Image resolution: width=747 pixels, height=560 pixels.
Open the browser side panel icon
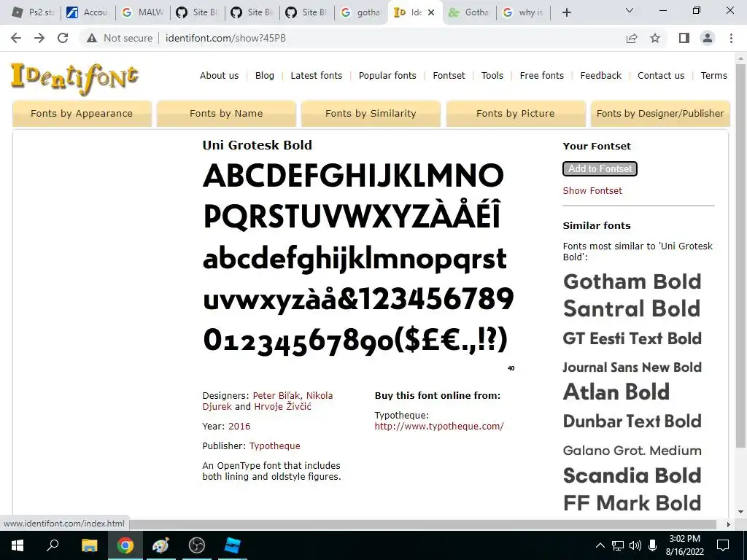point(684,38)
